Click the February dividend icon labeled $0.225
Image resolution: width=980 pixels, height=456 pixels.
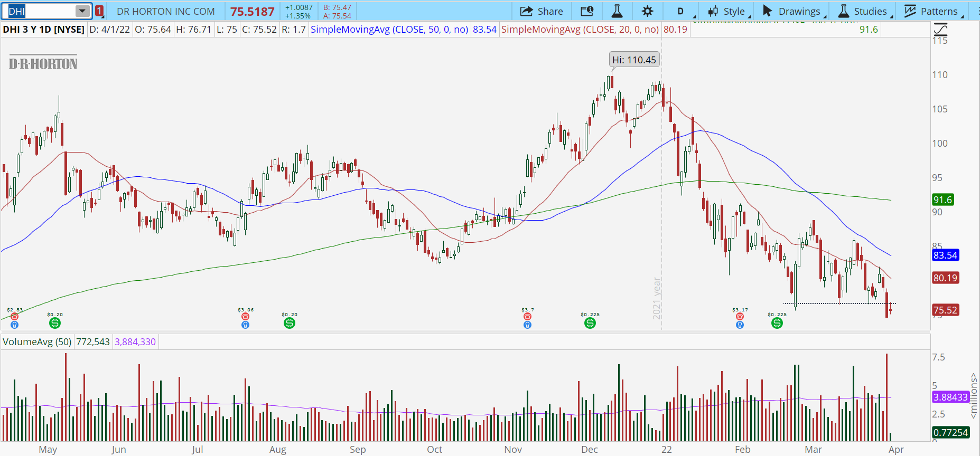click(x=777, y=322)
